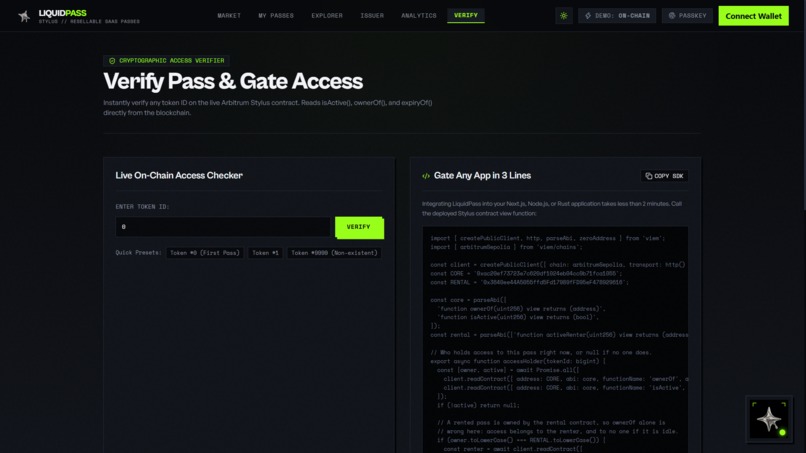Screen dimensions: 806x453
Task: Choose preset Token #1
Action: click(265, 253)
